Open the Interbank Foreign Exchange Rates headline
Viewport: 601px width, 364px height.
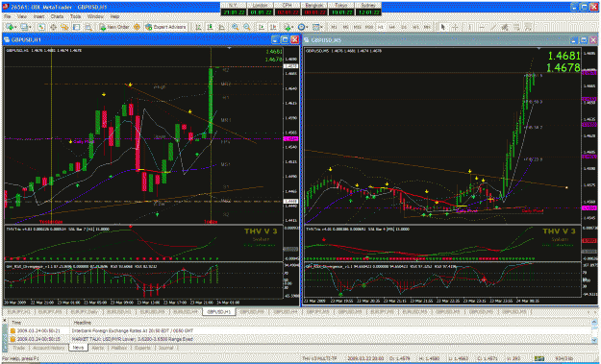(x=133, y=330)
